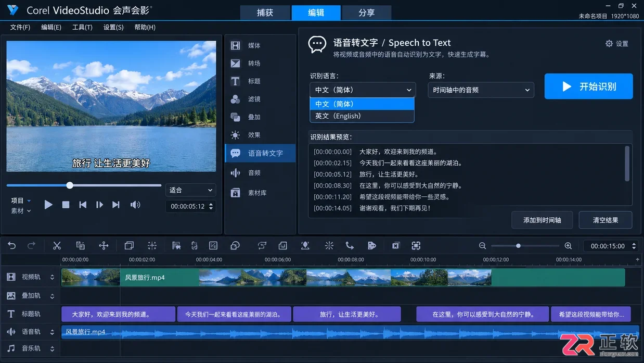Open the 效果 effects panel

(260, 135)
